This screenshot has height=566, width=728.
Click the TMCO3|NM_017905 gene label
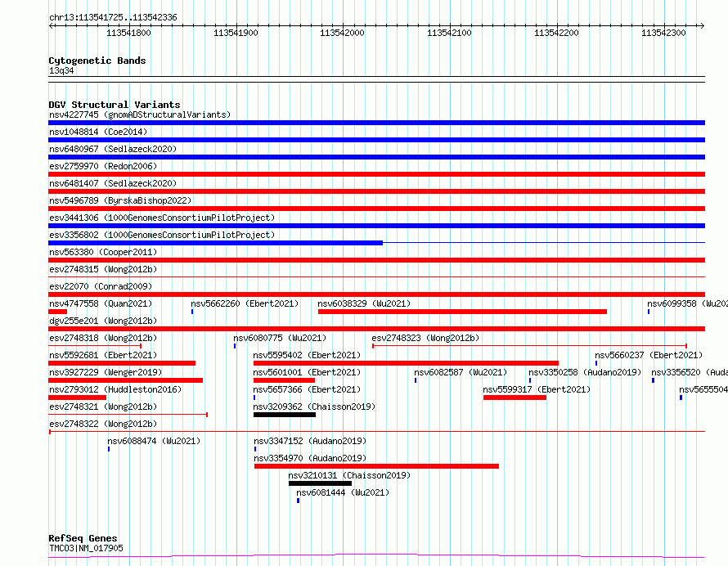pos(86,548)
